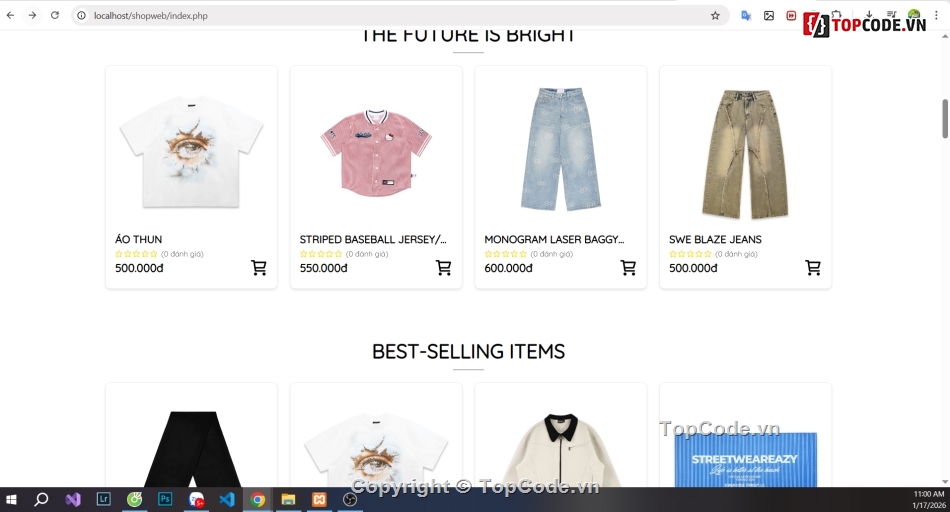
Task: Click the page vertical scrollbar thumb
Action: tap(945, 119)
